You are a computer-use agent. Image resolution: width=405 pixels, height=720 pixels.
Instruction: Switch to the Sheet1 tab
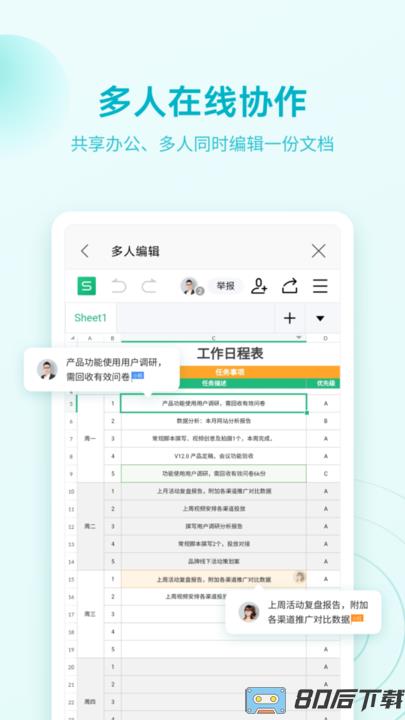pyautogui.click(x=90, y=318)
